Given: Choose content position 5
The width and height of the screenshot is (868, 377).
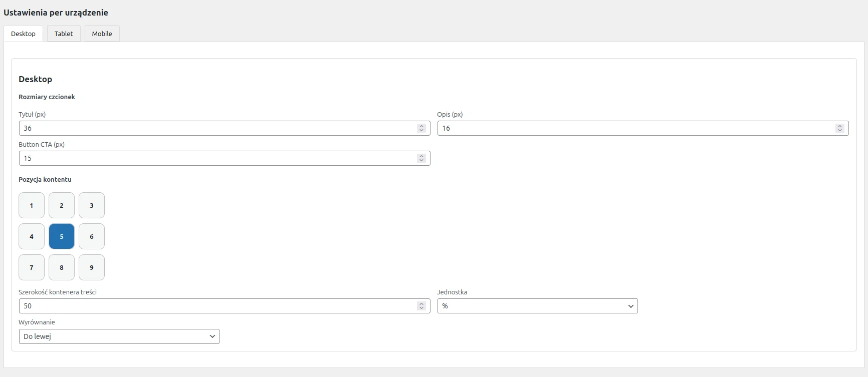Looking at the screenshot, I should (x=62, y=236).
